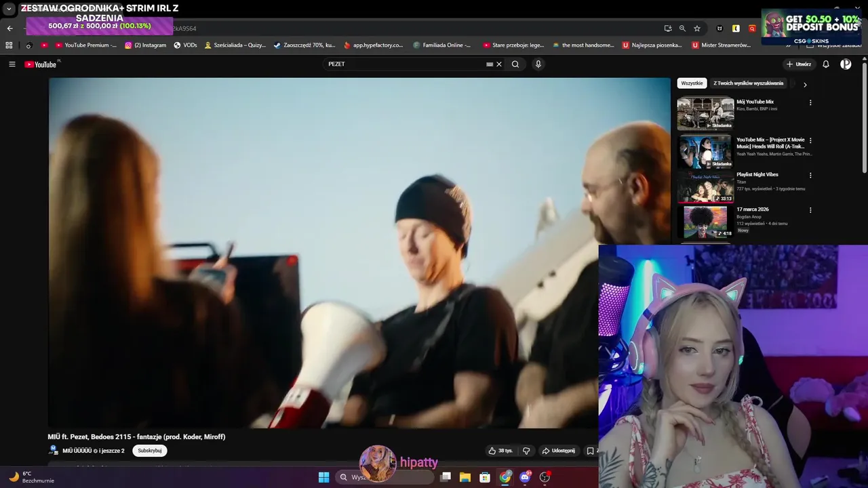This screenshot has height=488, width=868.
Task: Click the Windows taskbar search box
Action: click(x=385, y=477)
